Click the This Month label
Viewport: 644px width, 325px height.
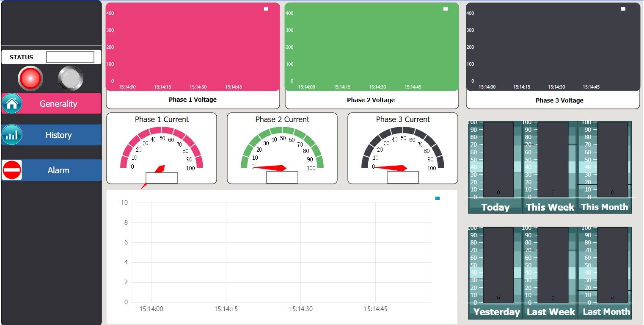click(605, 207)
